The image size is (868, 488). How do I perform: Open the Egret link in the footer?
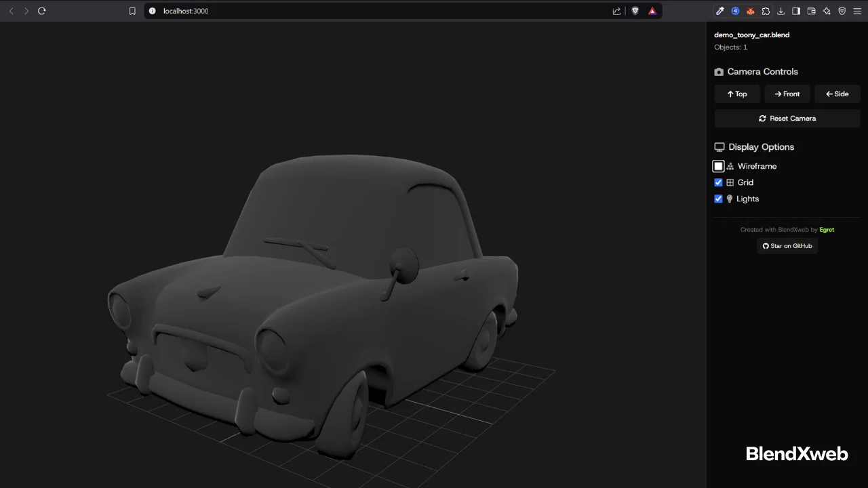pos(827,229)
